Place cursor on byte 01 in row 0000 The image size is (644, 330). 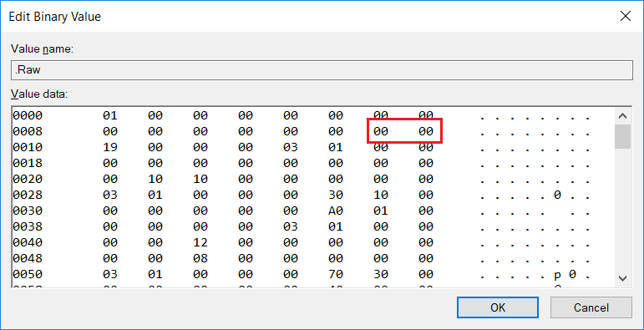coord(110,115)
